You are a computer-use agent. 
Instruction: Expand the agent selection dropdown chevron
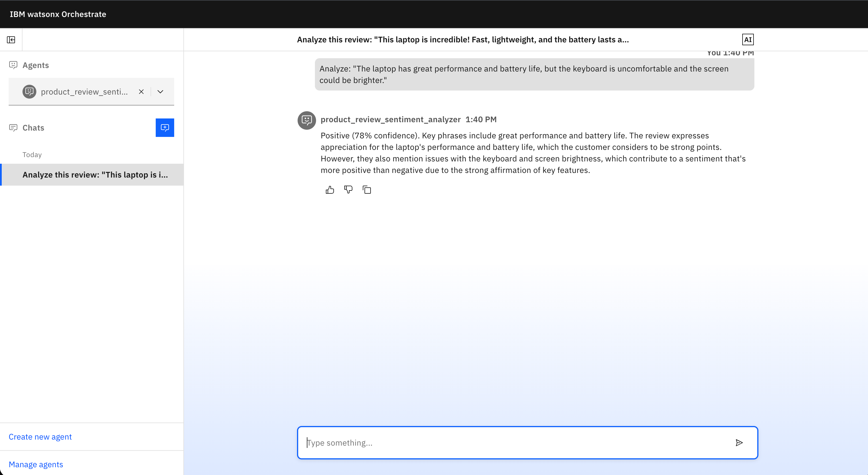(160, 92)
